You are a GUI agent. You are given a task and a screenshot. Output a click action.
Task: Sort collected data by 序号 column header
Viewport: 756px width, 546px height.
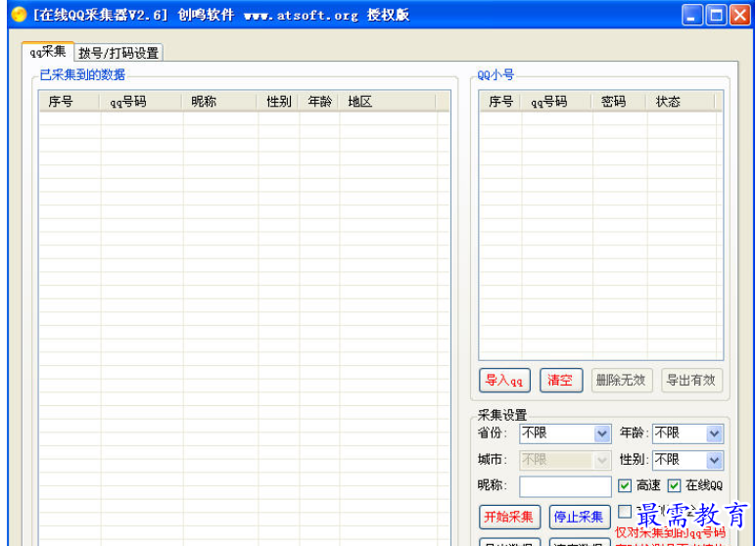point(70,102)
